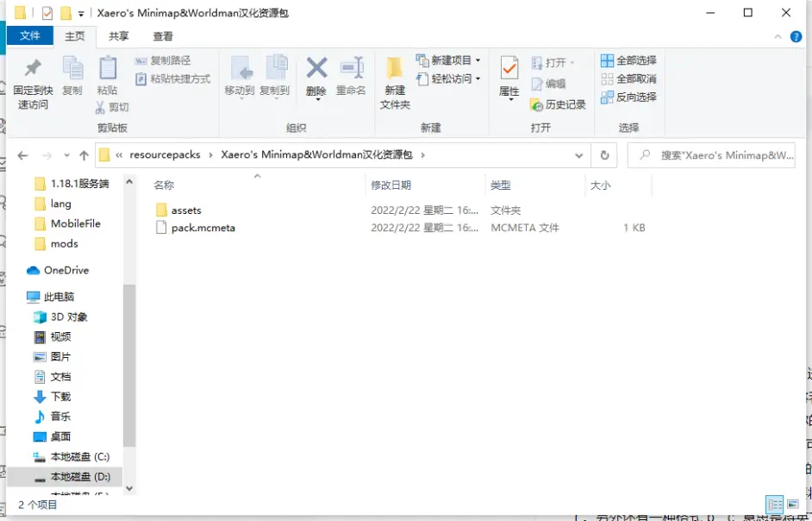This screenshot has height=521, width=812.
Task: Open the 属性 properties icon
Action: 509,68
